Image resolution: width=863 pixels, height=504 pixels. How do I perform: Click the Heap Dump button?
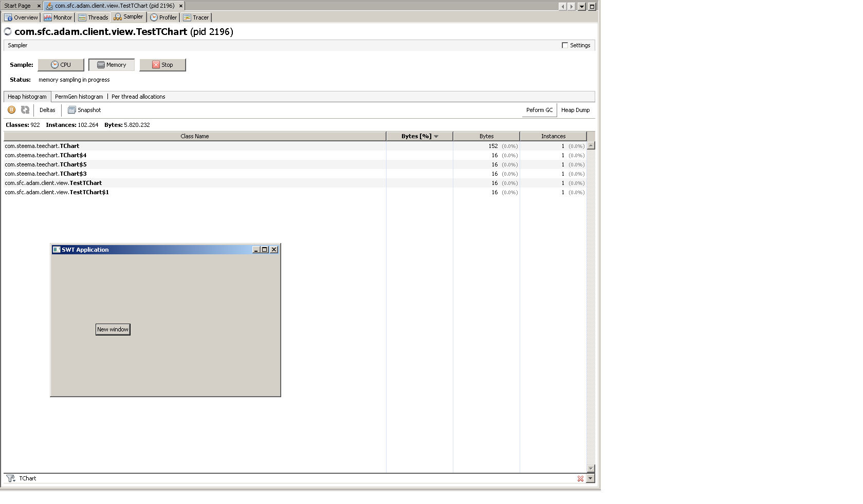pyautogui.click(x=575, y=110)
